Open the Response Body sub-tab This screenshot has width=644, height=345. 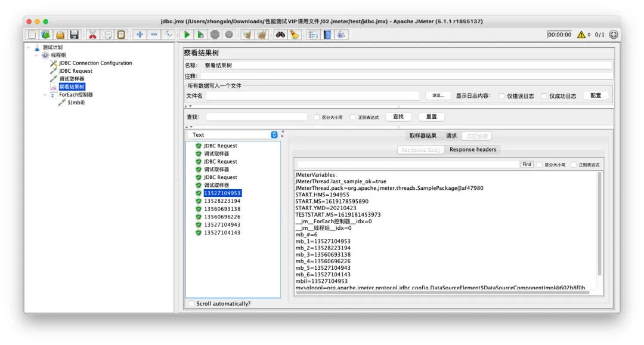click(420, 150)
